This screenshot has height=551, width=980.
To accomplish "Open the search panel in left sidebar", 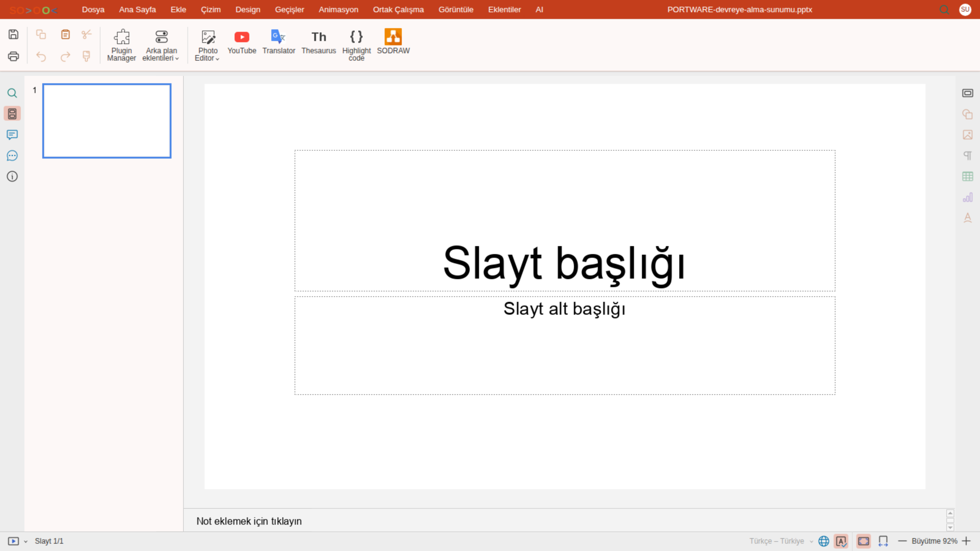I will (x=12, y=93).
